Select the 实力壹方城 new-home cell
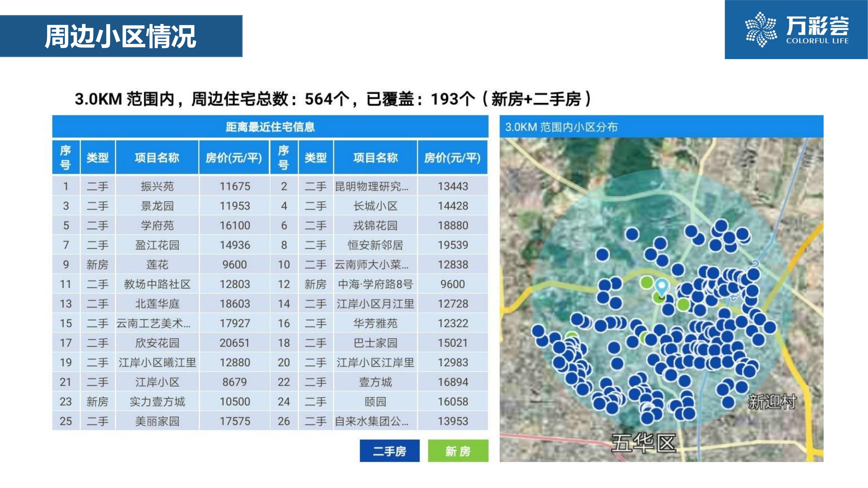Viewport: 868px width, 488px height. (157, 401)
